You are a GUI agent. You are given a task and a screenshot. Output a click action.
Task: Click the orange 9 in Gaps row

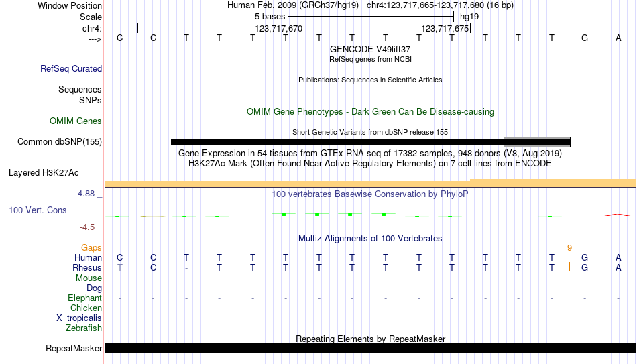pyautogui.click(x=569, y=248)
